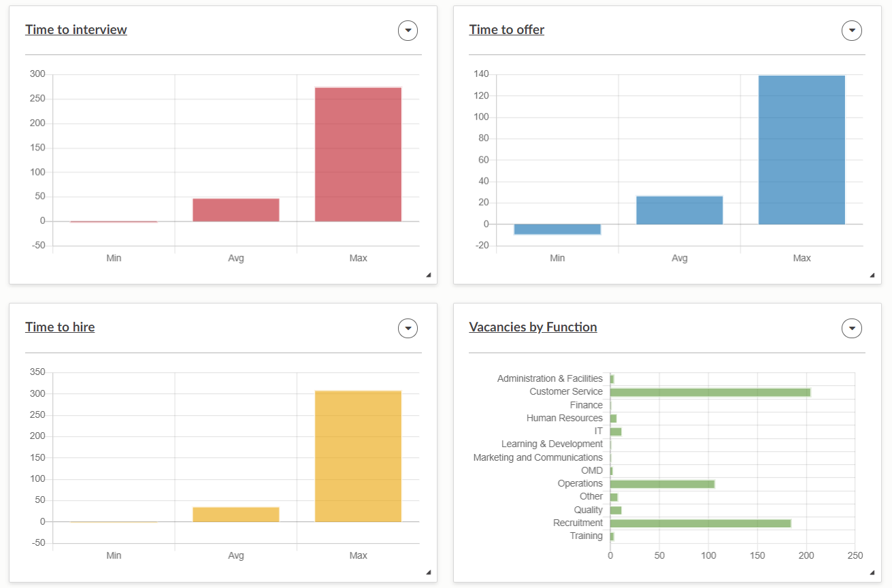
Task: Open the Time to offer dropdown menu
Action: [851, 31]
